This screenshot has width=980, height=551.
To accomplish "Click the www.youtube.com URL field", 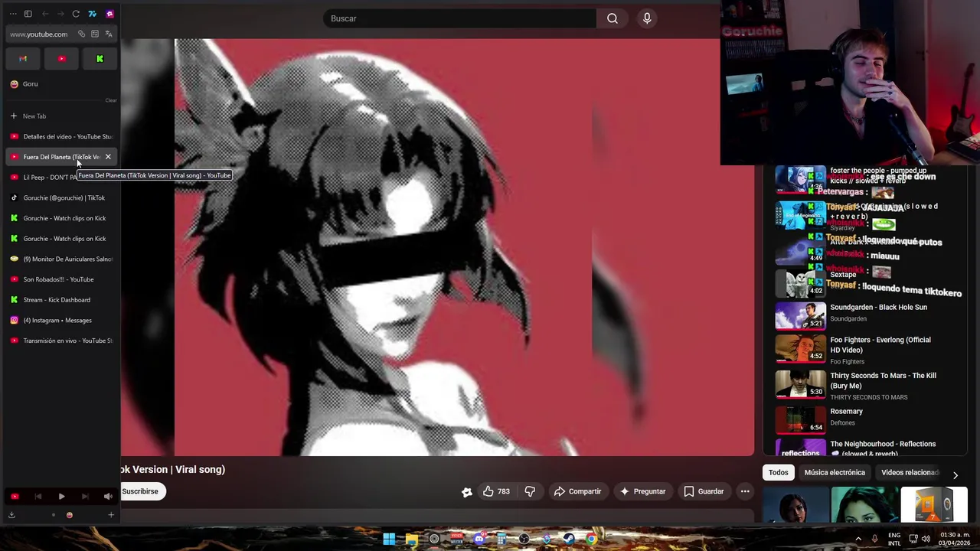I will (x=39, y=34).
